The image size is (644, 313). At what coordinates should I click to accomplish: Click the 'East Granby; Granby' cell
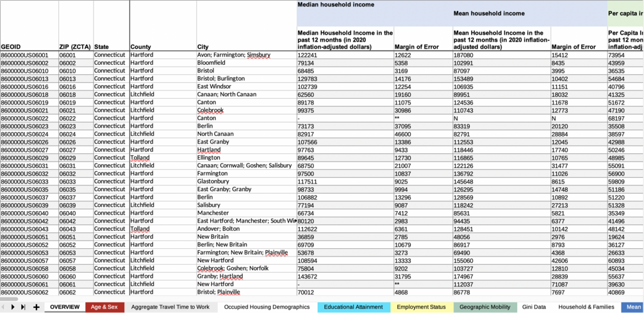click(x=247, y=189)
